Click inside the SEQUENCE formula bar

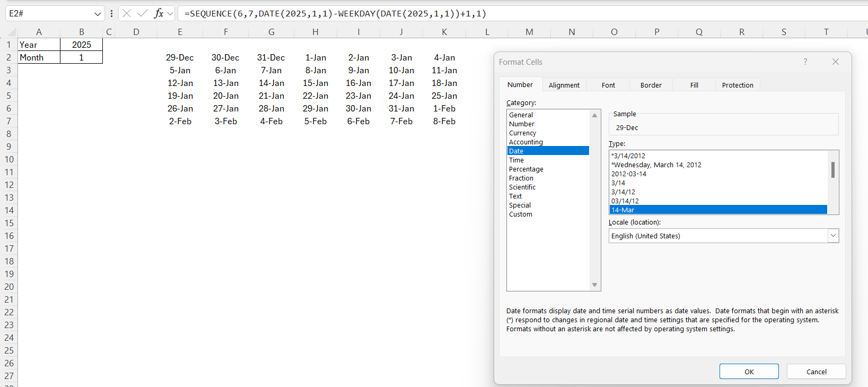click(x=522, y=13)
